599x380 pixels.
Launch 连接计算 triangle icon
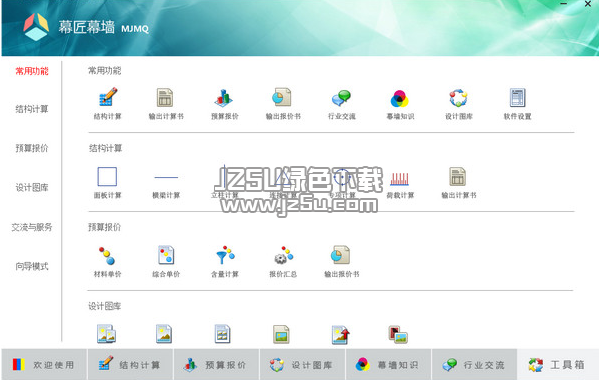283,178
